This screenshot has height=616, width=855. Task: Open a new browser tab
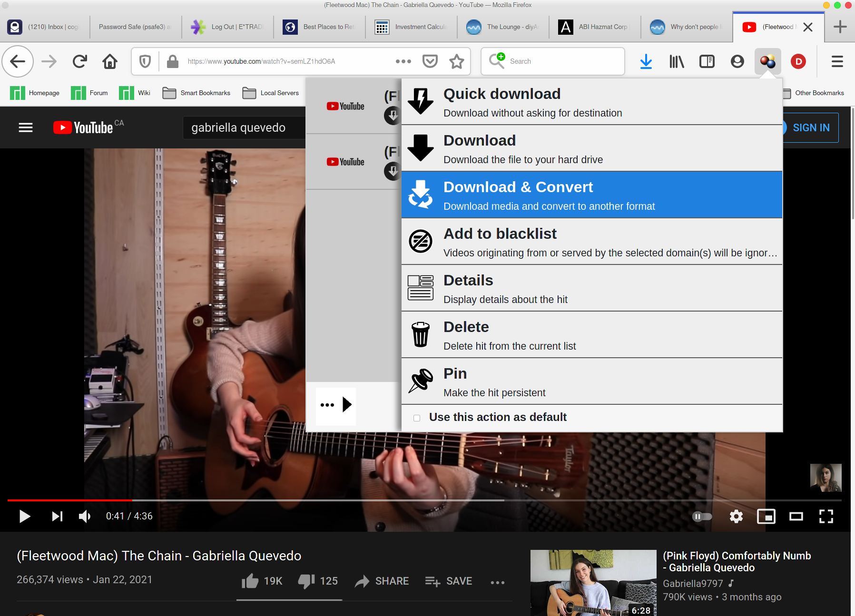coord(840,27)
